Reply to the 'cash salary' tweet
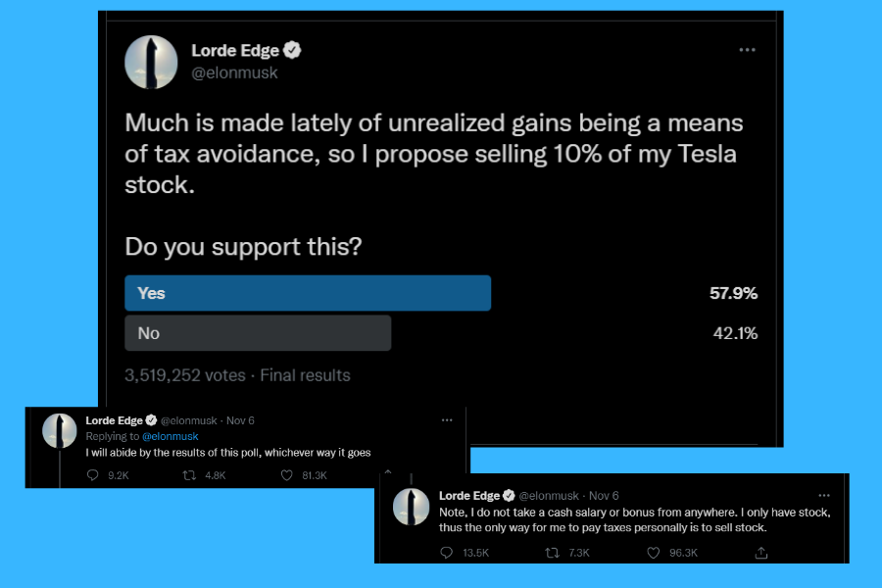882x588 pixels. coord(446,553)
